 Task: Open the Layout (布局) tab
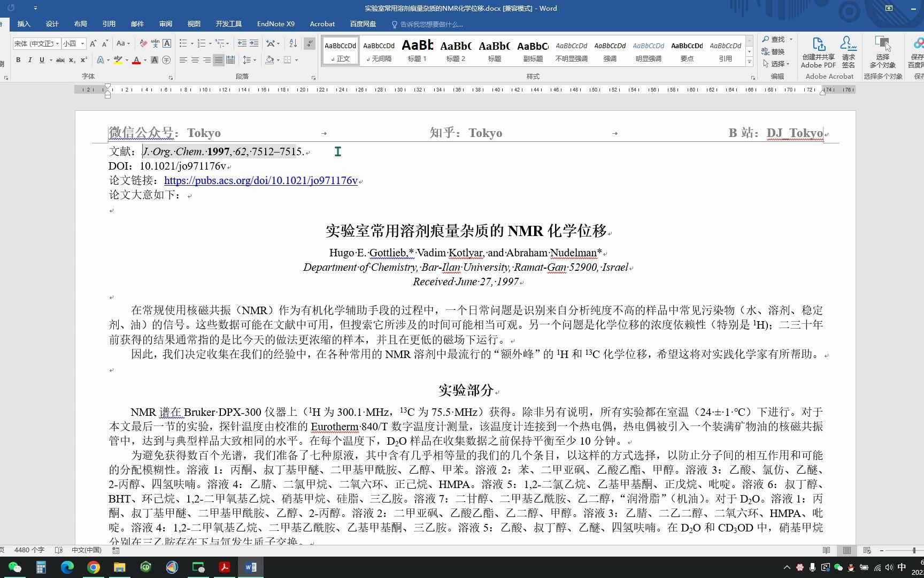[80, 24]
